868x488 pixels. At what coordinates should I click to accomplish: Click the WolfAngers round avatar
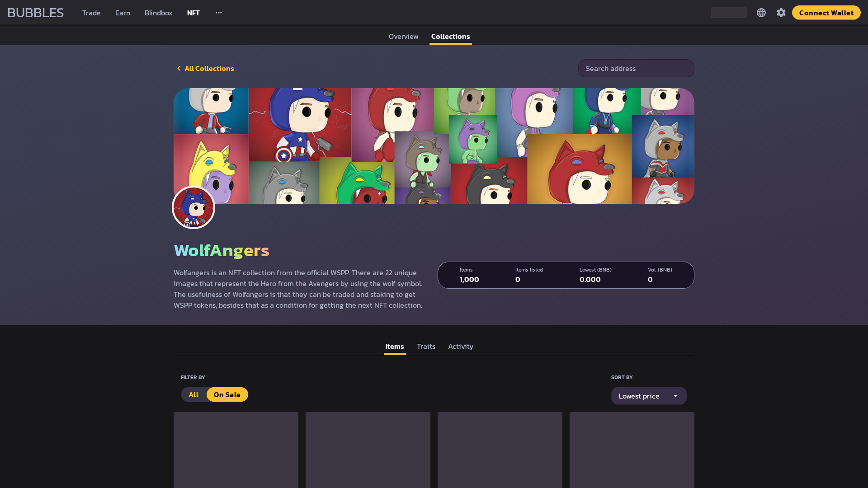193,208
